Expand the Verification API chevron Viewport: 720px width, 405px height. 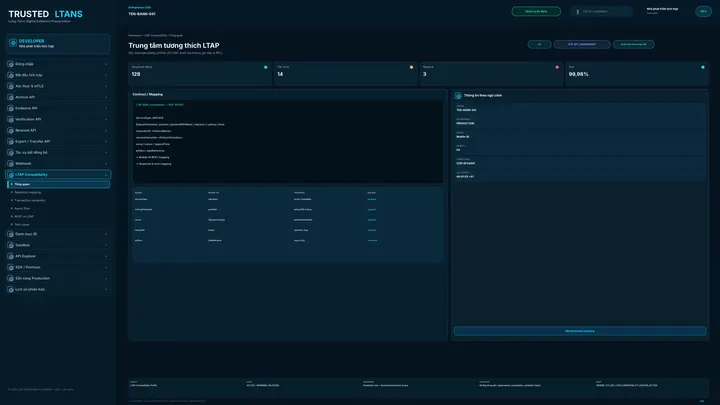tap(106, 119)
